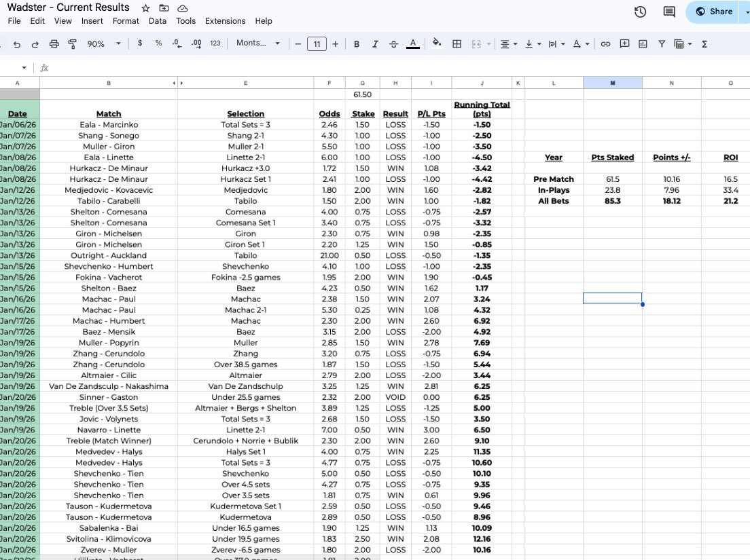Expand hidden columns between B and E
Image resolution: width=750 pixels, height=560 pixels.
pyautogui.click(x=177, y=83)
